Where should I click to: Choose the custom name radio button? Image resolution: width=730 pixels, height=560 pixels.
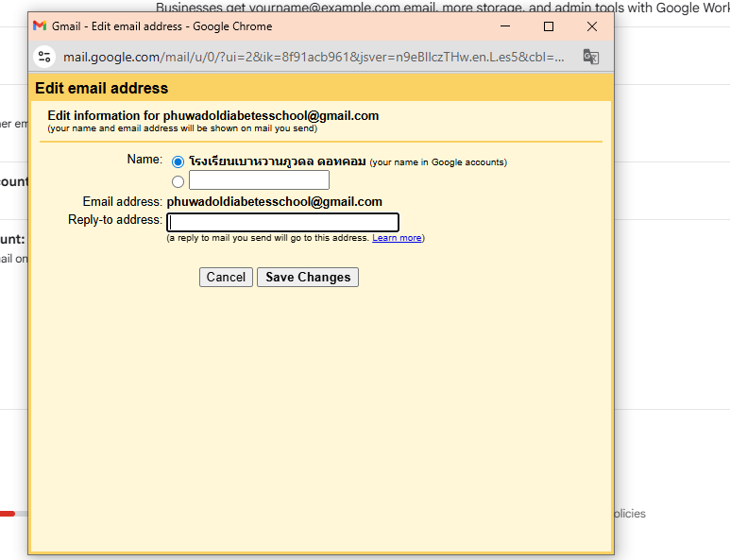coord(178,181)
